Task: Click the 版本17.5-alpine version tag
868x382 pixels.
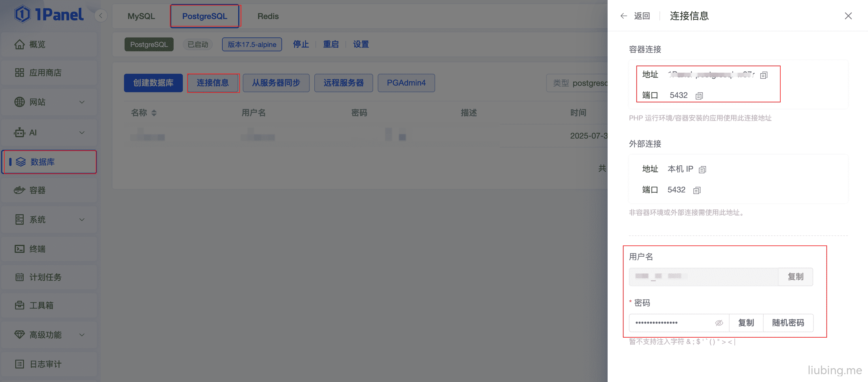Action: [x=252, y=44]
